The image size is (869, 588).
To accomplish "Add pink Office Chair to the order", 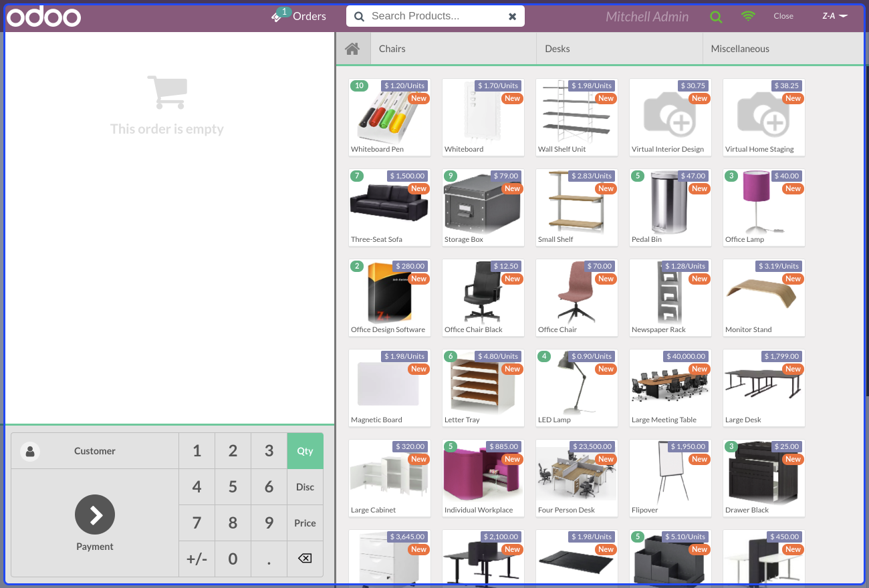I will coord(577,298).
